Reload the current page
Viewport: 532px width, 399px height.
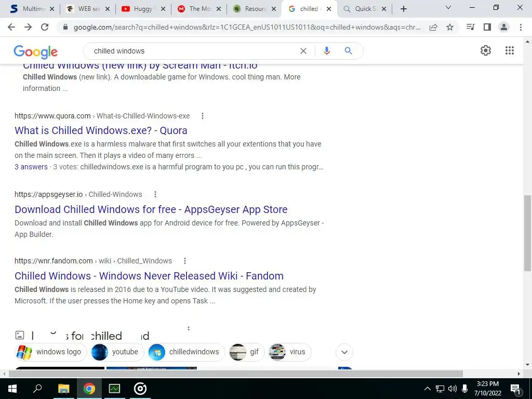45,27
